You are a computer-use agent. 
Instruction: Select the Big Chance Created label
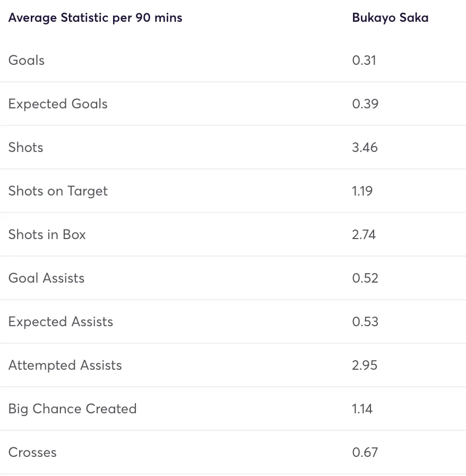point(72,409)
